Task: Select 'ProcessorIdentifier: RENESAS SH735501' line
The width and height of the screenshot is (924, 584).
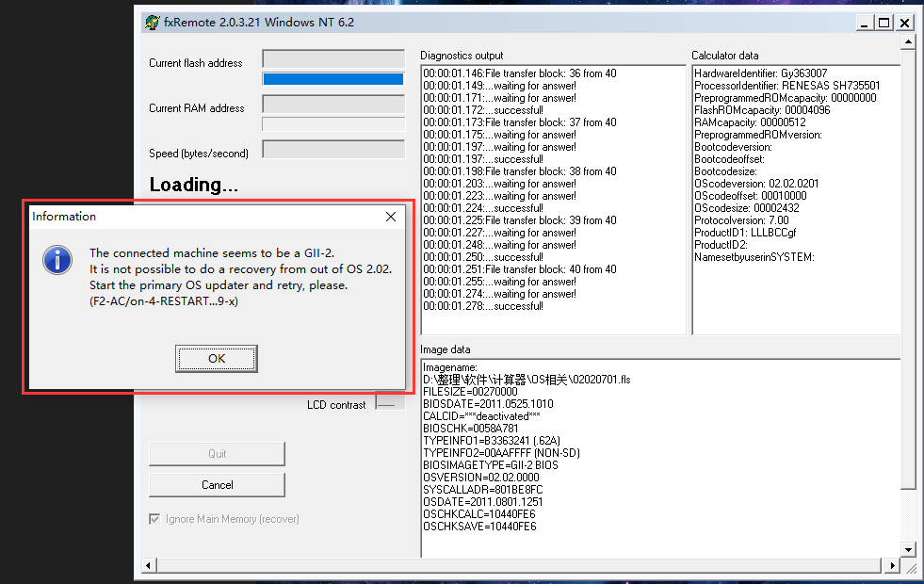Action: [x=787, y=86]
